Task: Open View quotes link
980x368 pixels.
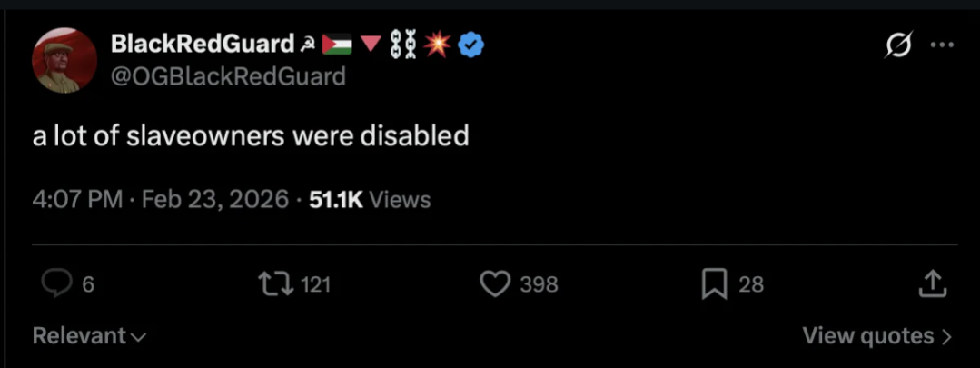Action: point(877,336)
